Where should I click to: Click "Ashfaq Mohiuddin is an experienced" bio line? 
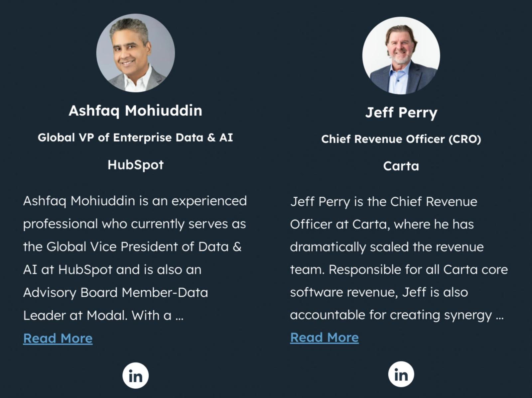[x=135, y=201]
